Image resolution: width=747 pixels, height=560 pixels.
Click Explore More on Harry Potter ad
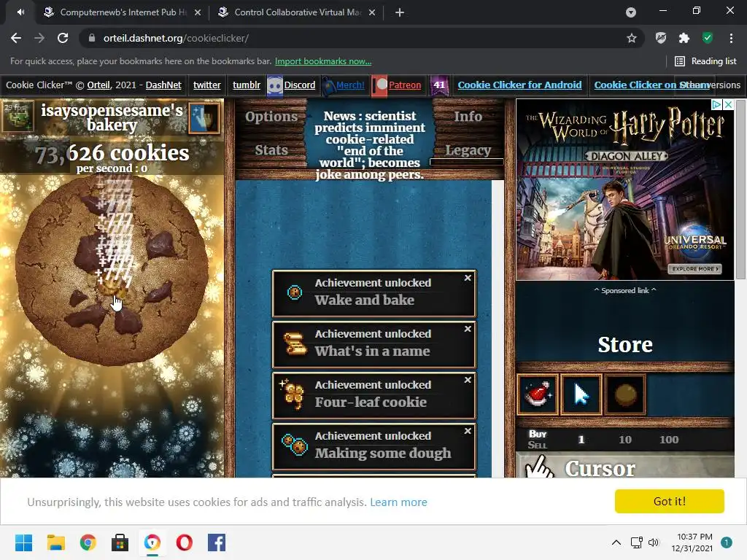694,268
